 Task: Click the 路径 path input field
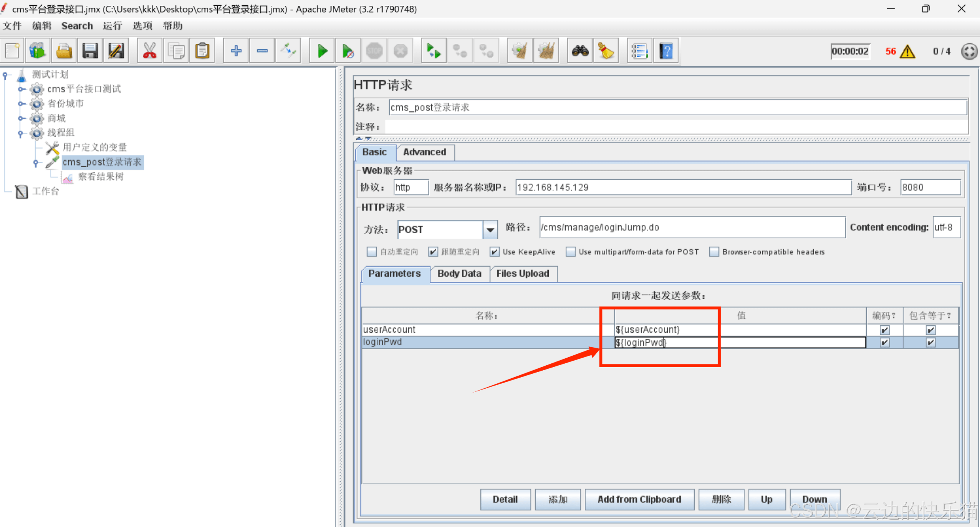coord(691,227)
